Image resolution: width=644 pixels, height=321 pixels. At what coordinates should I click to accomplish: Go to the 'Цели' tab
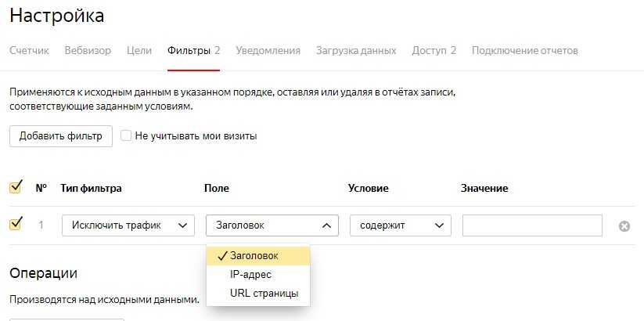(x=139, y=50)
